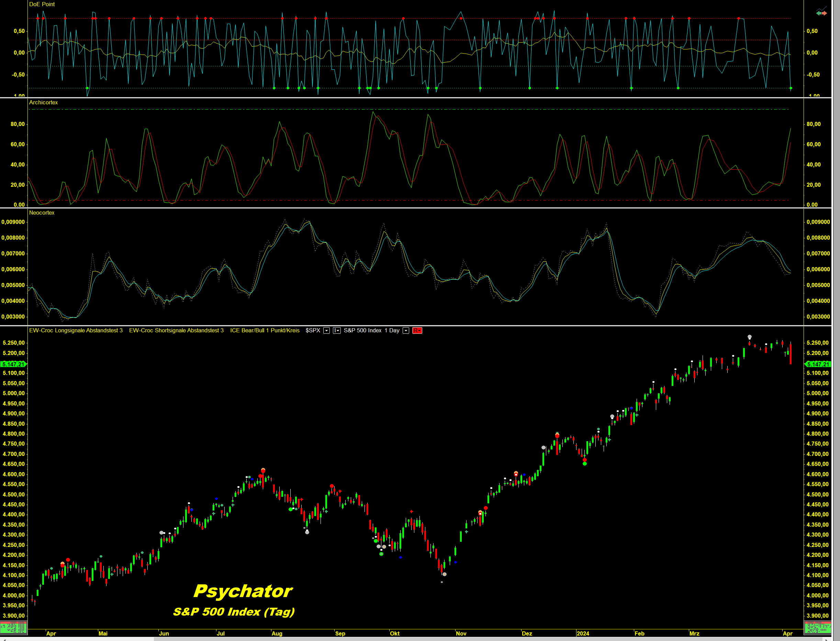Click the 2024 marker on time axis
The image size is (840, 641).
pyautogui.click(x=583, y=634)
